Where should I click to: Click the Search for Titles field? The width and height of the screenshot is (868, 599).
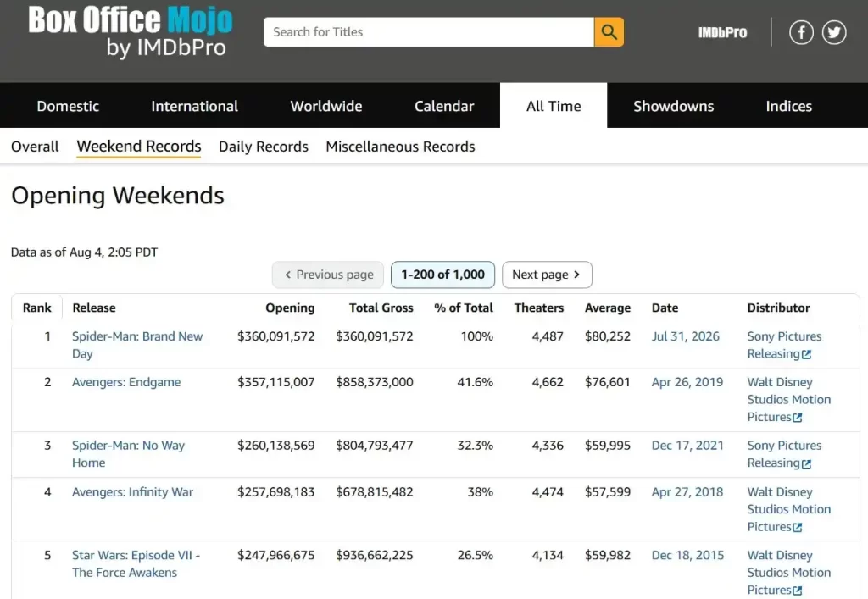428,32
